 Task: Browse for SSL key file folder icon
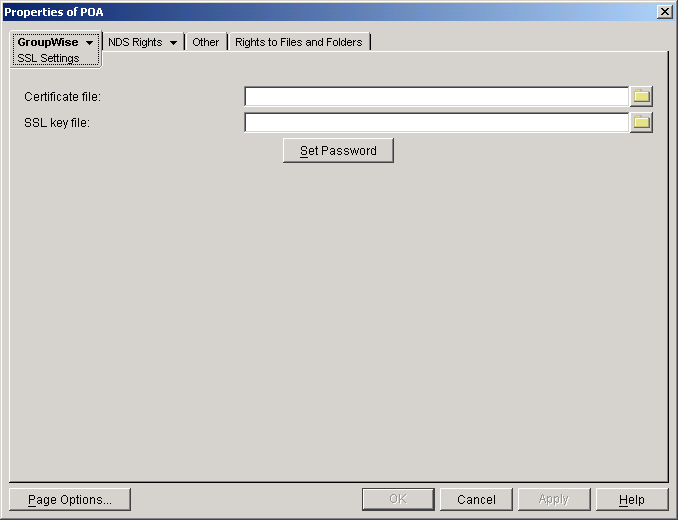pos(641,123)
